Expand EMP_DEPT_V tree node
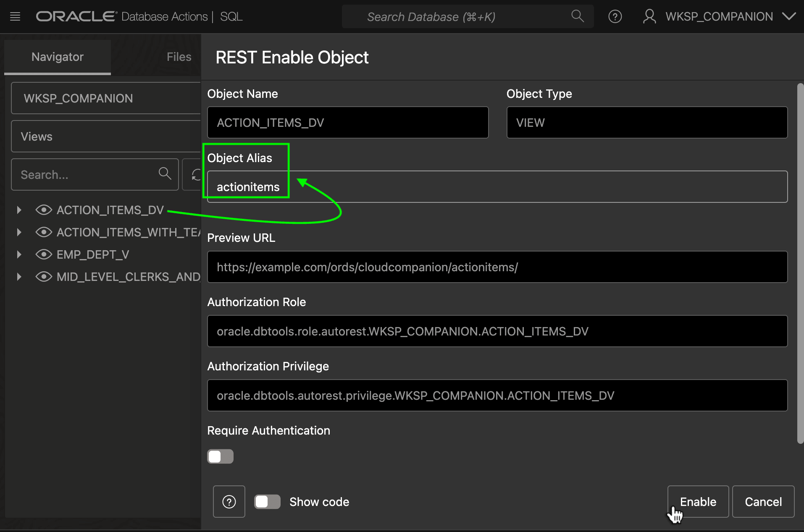This screenshot has width=804, height=532. (x=19, y=254)
